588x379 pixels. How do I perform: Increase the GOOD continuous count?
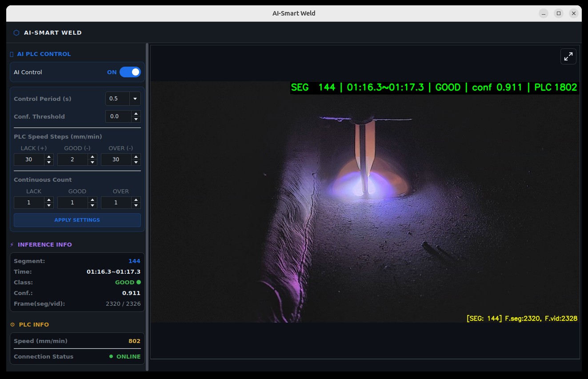pos(92,200)
